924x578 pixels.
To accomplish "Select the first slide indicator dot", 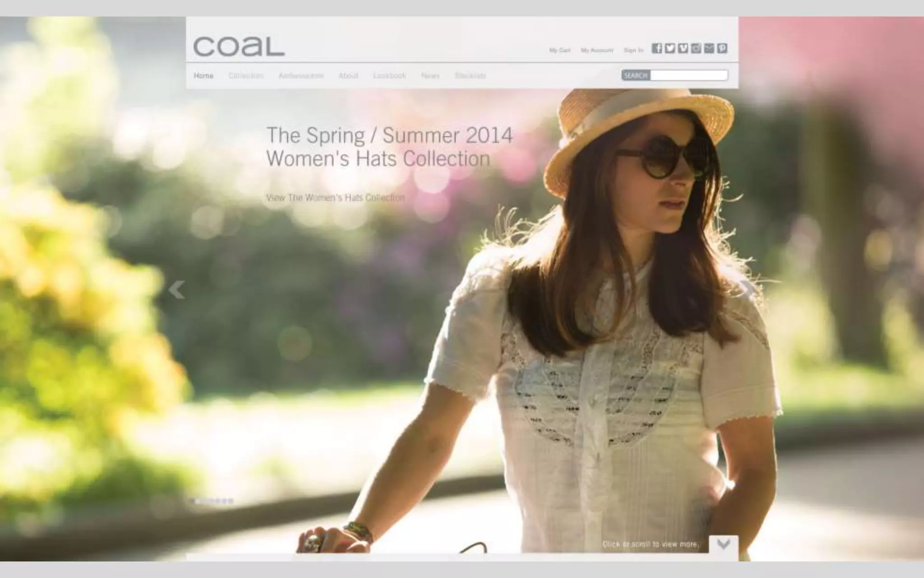I will [192, 501].
